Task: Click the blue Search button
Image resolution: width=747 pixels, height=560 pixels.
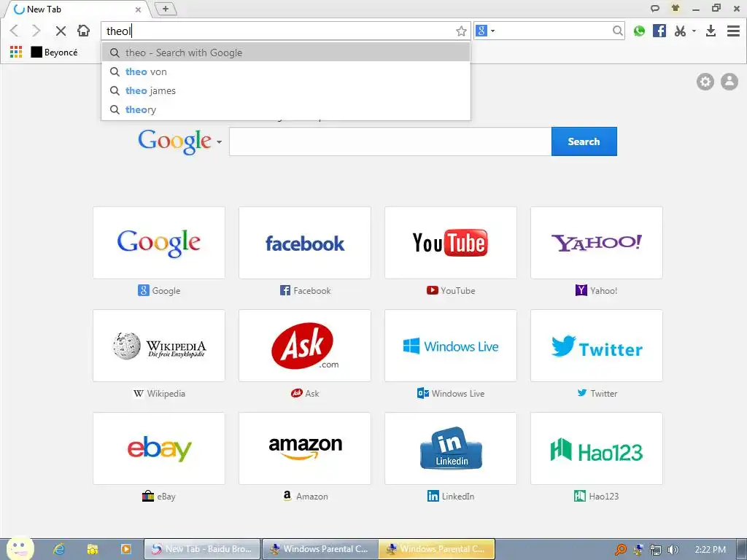Action: tap(584, 141)
